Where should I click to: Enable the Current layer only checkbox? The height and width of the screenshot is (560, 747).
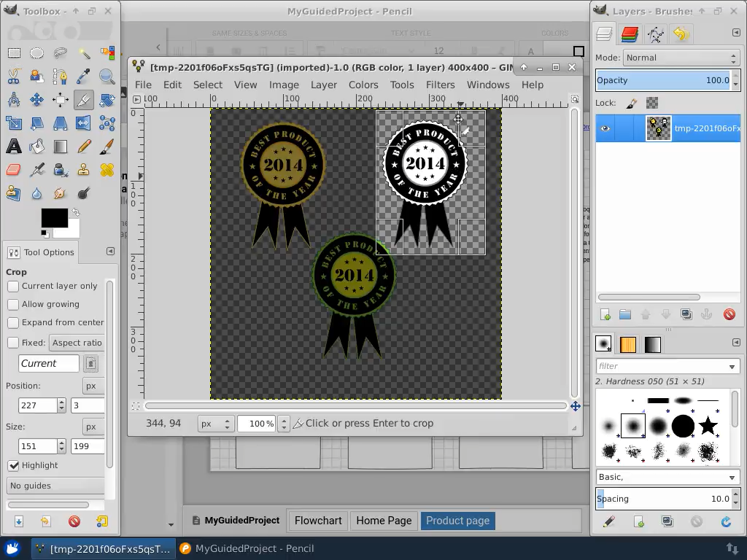pyautogui.click(x=13, y=287)
